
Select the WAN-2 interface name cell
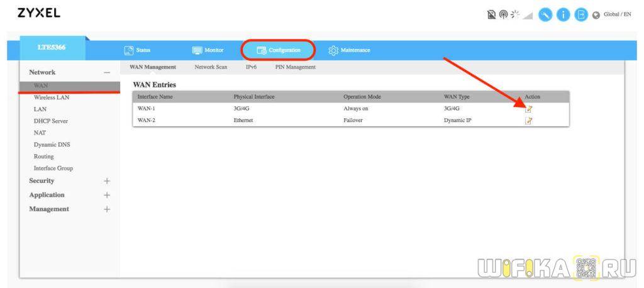[x=146, y=120]
